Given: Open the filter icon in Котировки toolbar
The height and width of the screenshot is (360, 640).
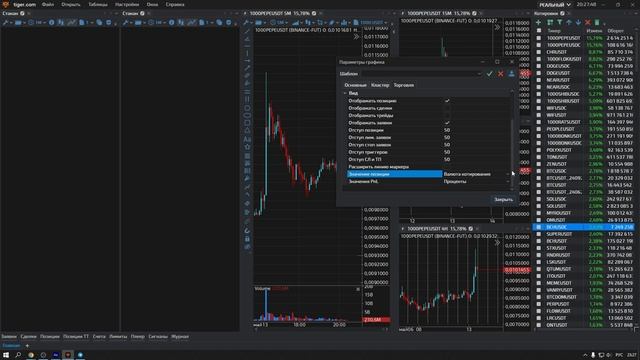Looking at the screenshot, I should [560, 22].
